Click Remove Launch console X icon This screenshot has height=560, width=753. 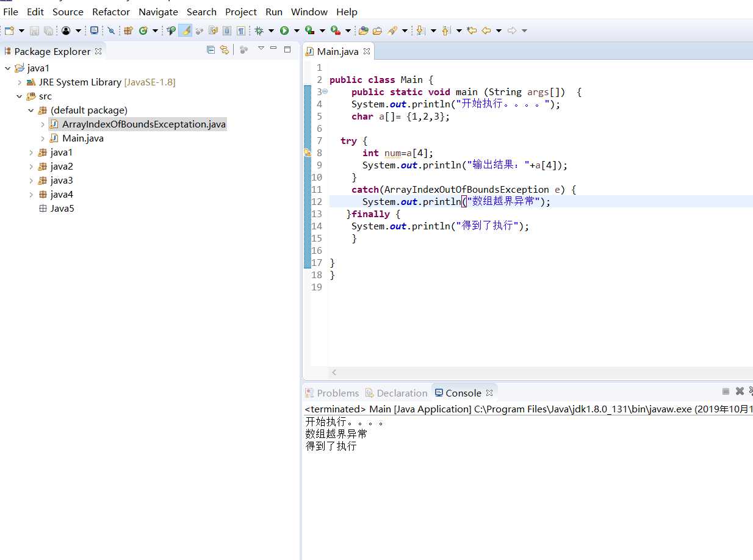point(740,392)
